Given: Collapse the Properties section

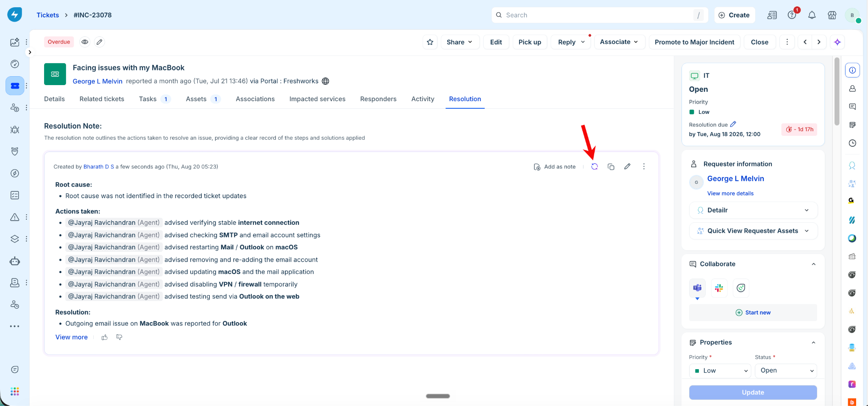Looking at the screenshot, I should 814,342.
